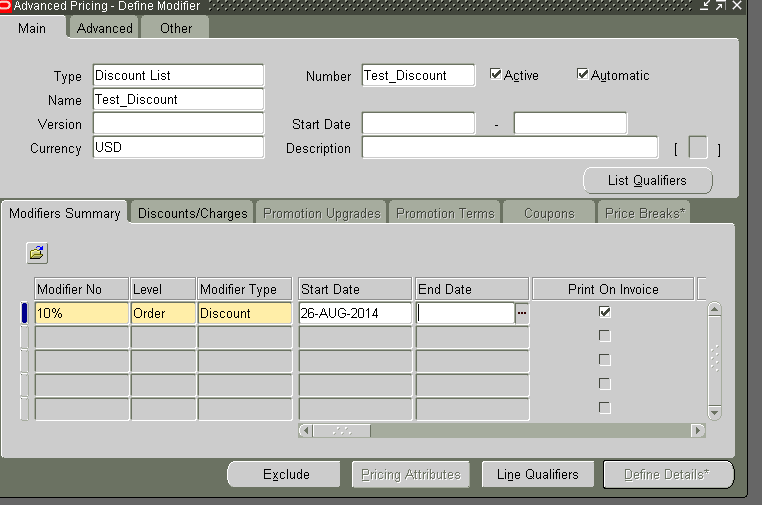Minimize the Define Modifier window
The width and height of the screenshot is (762, 505).
point(705,5)
